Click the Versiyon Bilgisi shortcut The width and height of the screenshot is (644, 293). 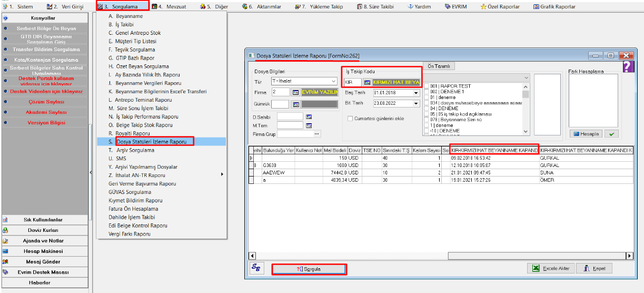46,122
